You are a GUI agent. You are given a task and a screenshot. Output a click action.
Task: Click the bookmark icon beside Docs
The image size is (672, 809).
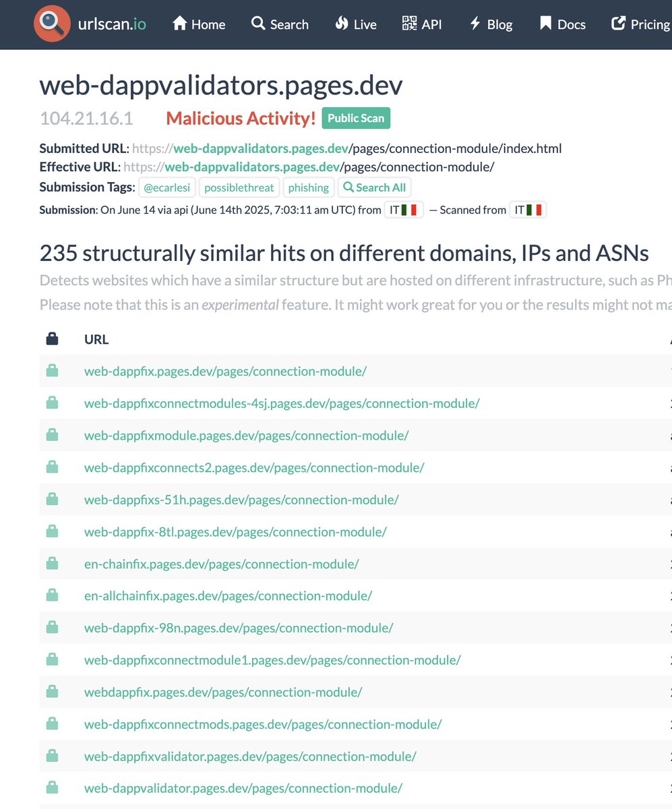546,24
